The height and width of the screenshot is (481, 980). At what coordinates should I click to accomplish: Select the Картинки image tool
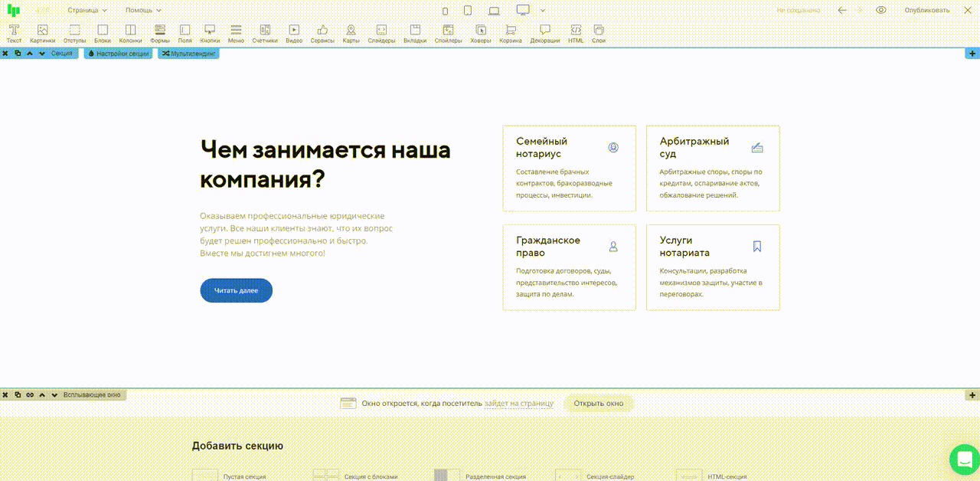coord(42,33)
